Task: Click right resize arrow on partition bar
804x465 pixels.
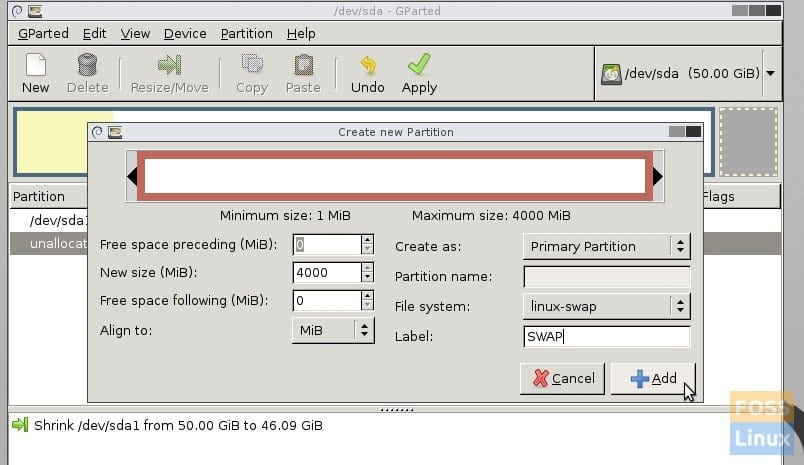Action: point(657,177)
